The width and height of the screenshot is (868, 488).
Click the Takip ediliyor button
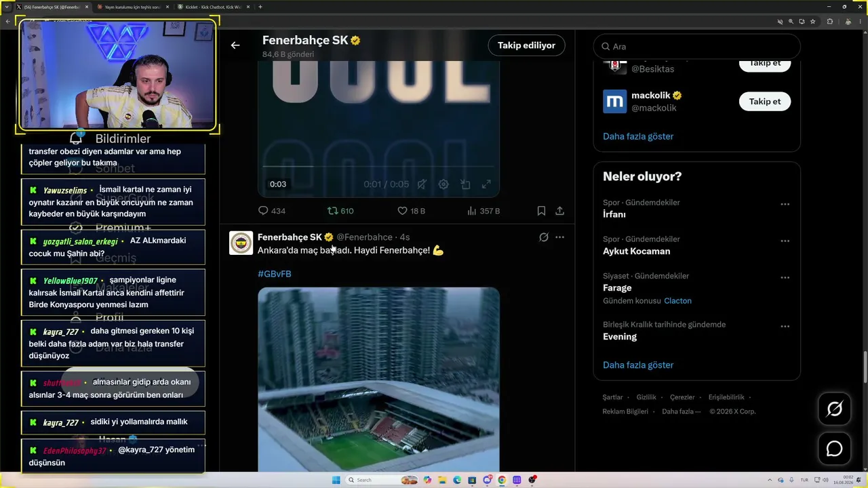[526, 45]
